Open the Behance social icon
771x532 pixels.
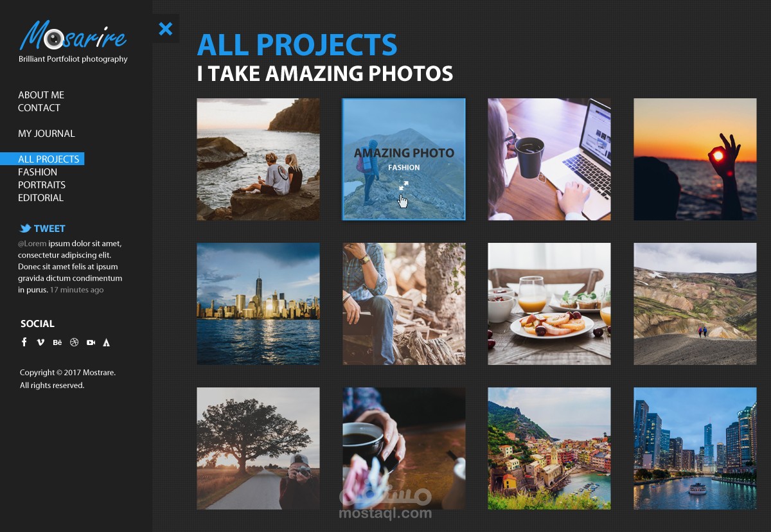tap(57, 342)
